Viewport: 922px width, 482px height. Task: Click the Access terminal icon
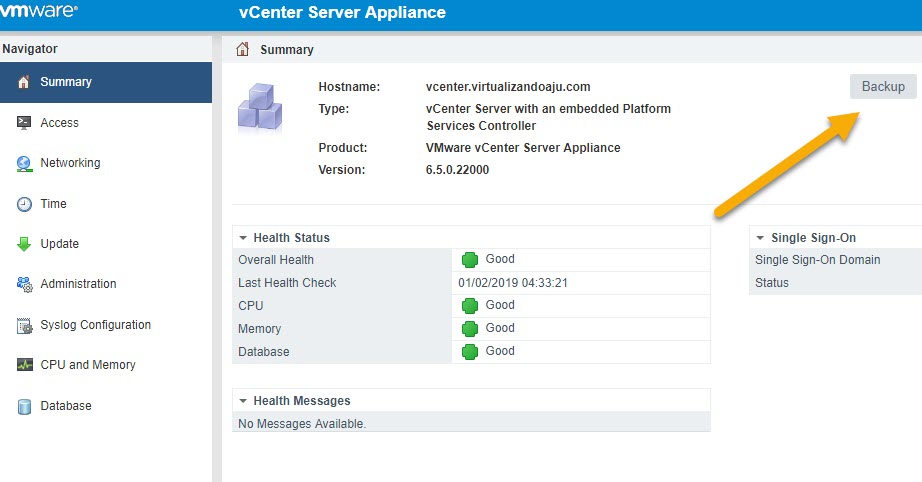pyautogui.click(x=24, y=123)
